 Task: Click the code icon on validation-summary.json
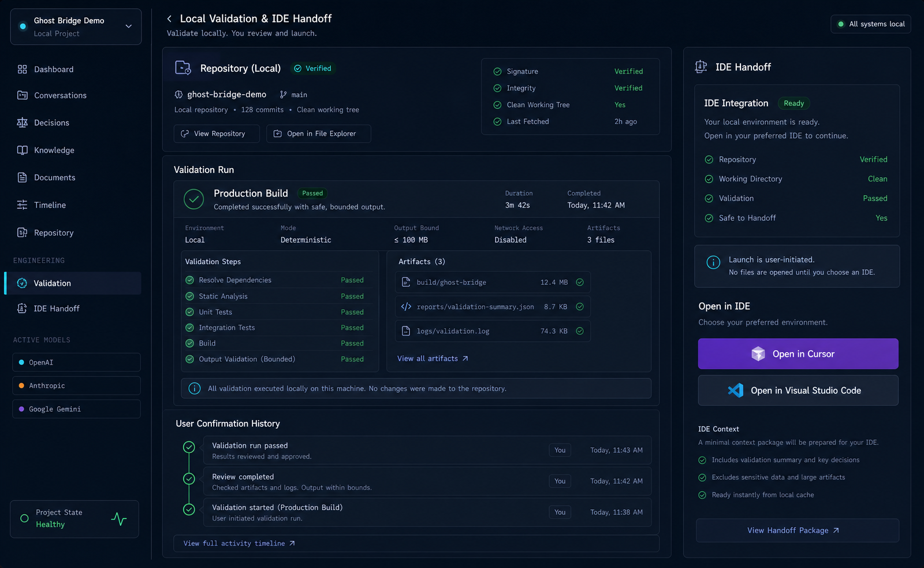point(406,307)
